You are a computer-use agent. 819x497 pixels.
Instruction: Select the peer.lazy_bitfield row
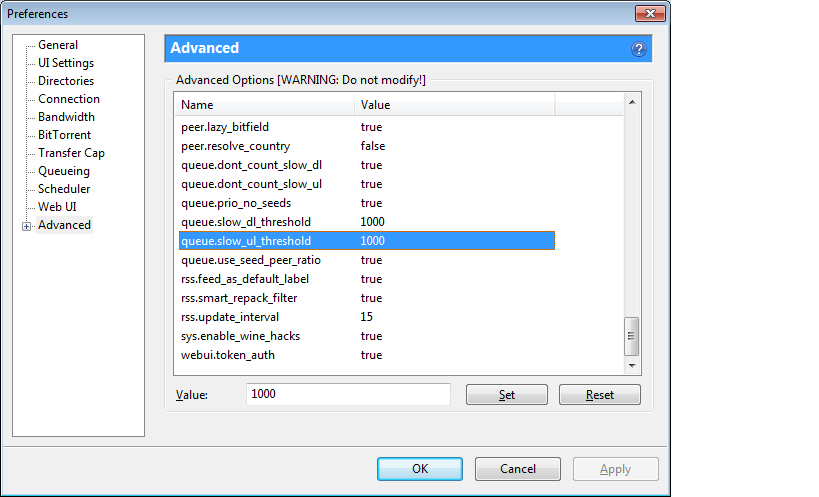367,127
